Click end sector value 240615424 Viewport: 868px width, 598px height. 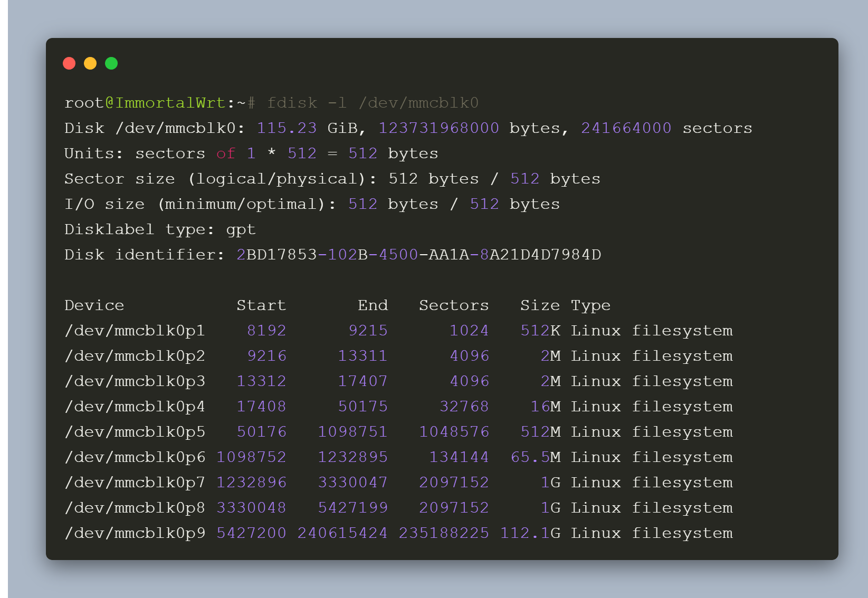[x=342, y=533]
